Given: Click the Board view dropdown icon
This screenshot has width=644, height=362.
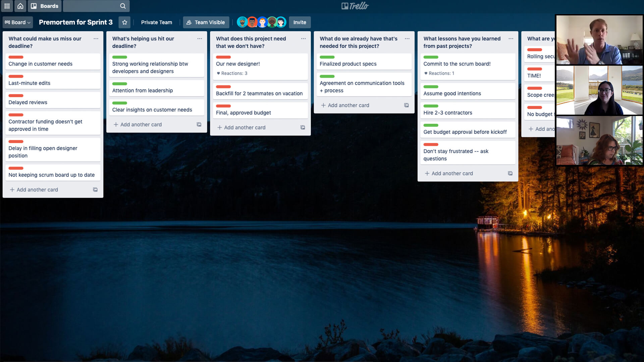Looking at the screenshot, I should click(x=29, y=22).
